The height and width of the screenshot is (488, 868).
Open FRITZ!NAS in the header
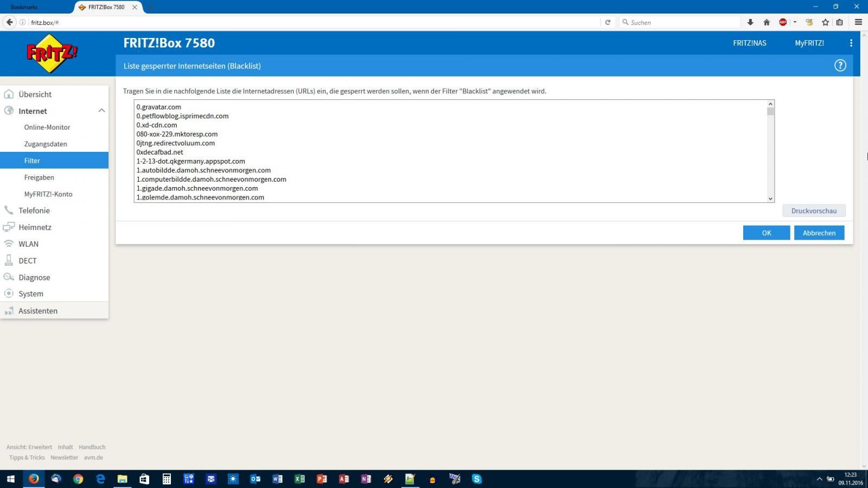point(750,43)
